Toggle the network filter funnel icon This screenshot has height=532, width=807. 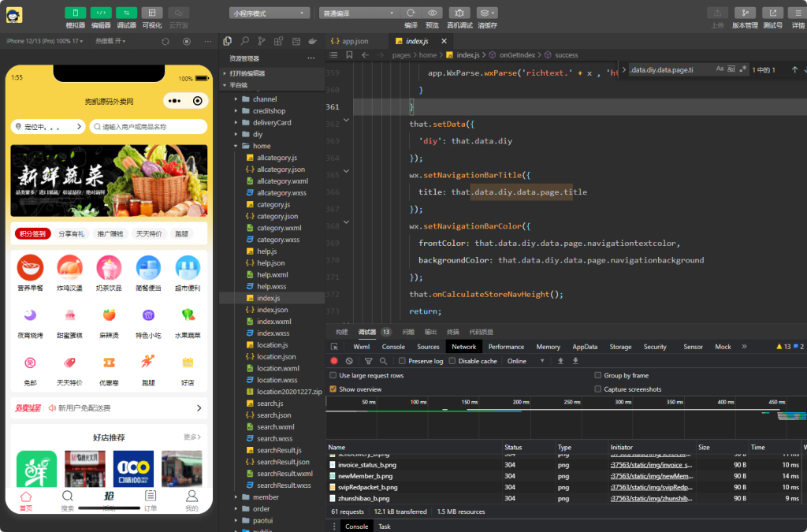[369, 361]
